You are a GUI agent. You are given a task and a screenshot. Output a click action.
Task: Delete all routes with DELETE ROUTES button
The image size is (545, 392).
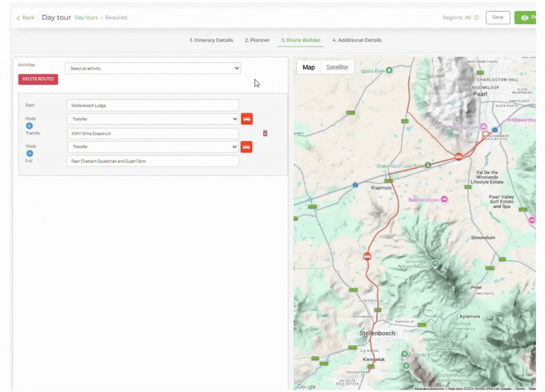(x=38, y=79)
